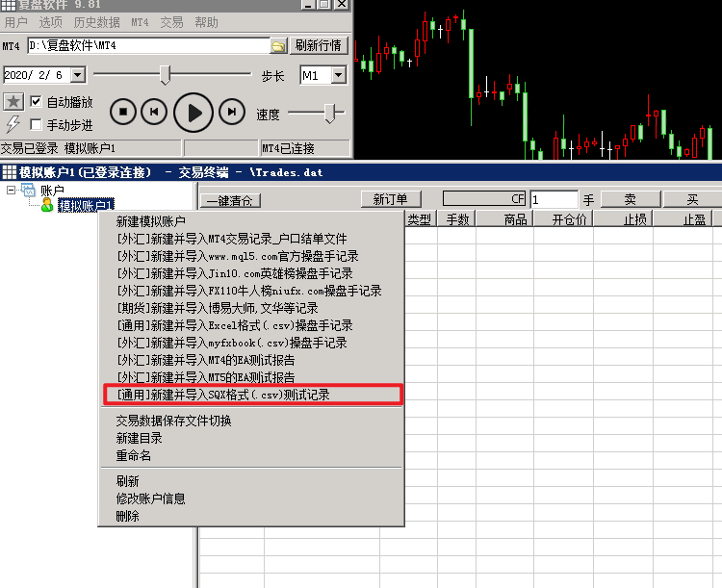This screenshot has width=722, height=588.
Task: Open the 历史数据 menu
Action: (x=96, y=22)
